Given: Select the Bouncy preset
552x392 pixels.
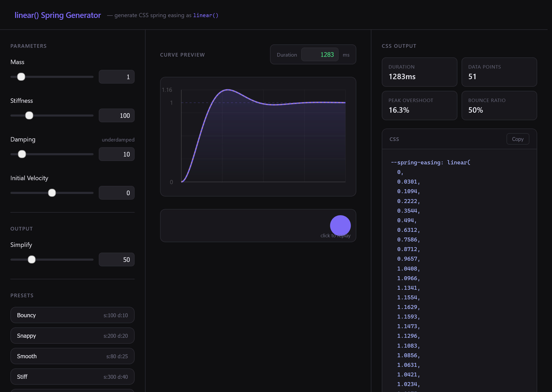Looking at the screenshot, I should [x=72, y=315].
